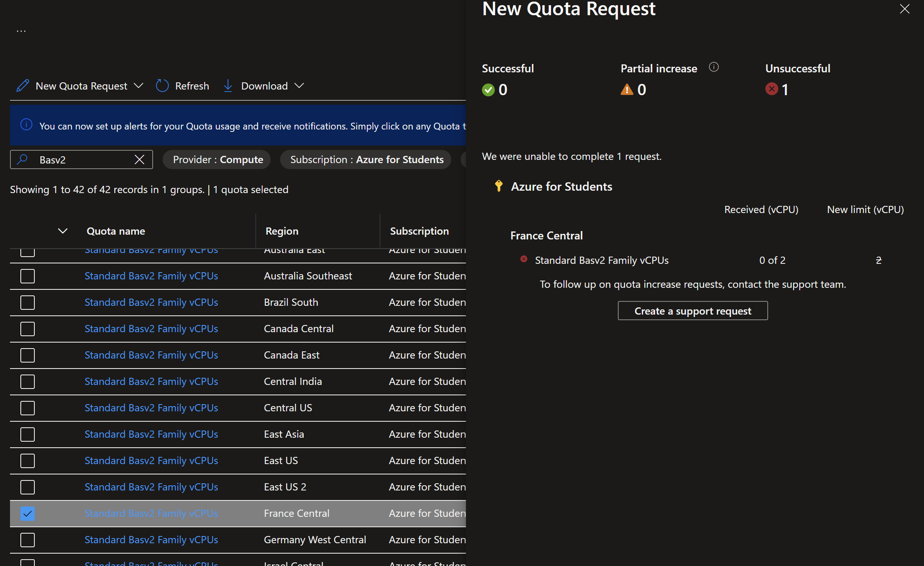The height and width of the screenshot is (566, 924).
Task: Click the yellow key icon by Azure for Students
Action: coord(499,186)
